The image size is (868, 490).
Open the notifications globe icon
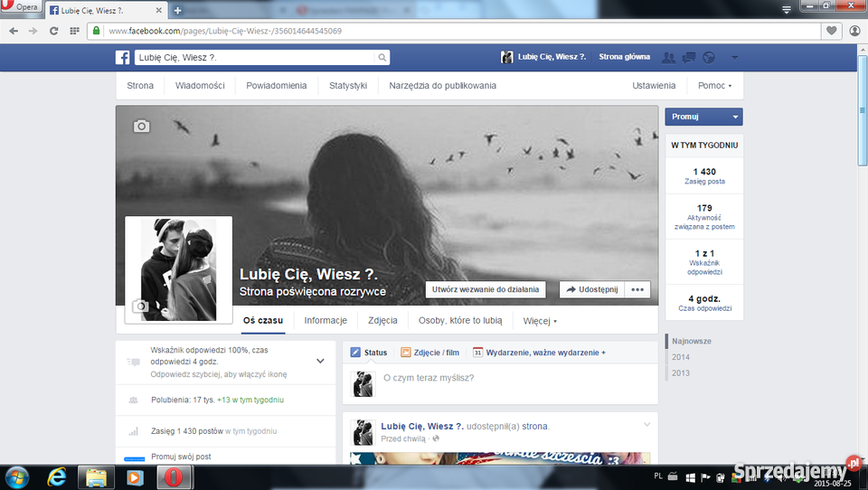(708, 57)
